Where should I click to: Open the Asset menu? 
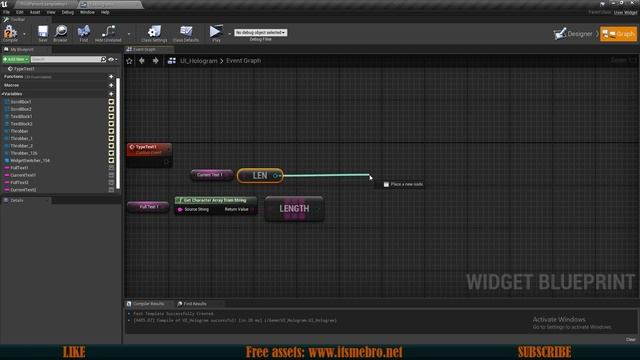[x=35, y=12]
